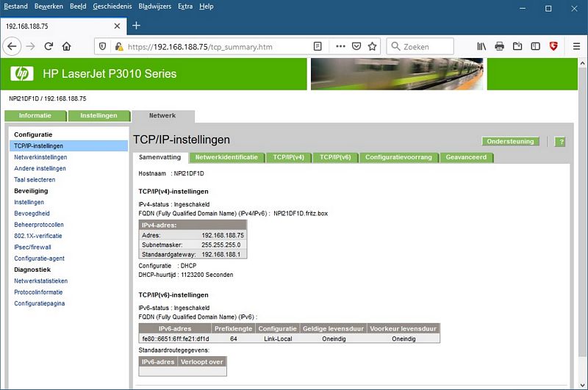588x390 pixels.
Task: Open the Bladwijzers menu
Action: pos(154,7)
